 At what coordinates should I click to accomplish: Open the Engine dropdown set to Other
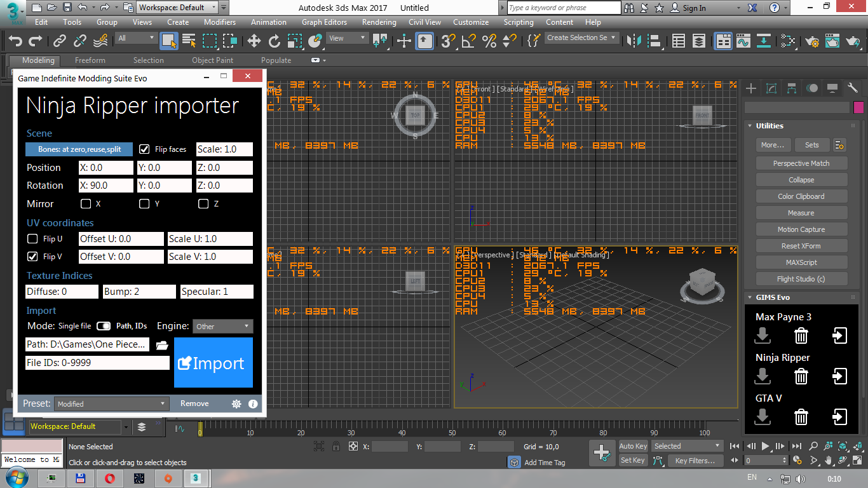click(x=222, y=327)
